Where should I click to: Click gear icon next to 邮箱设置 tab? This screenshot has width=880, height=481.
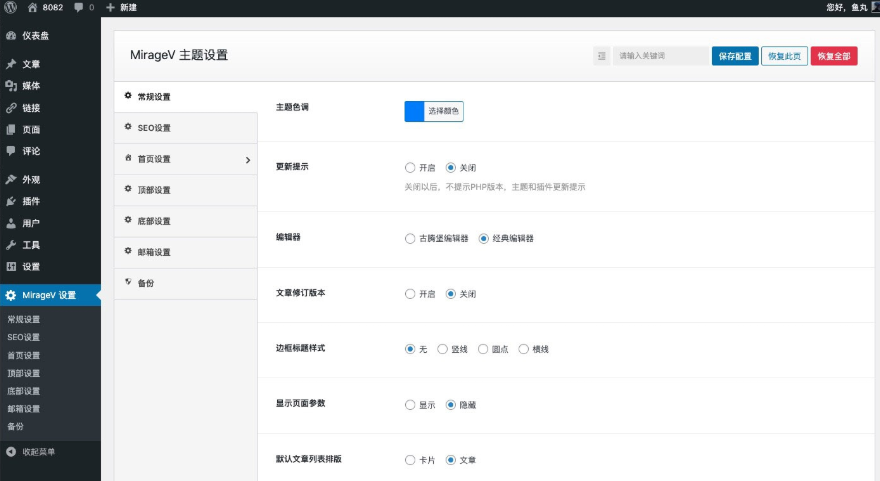coord(128,251)
